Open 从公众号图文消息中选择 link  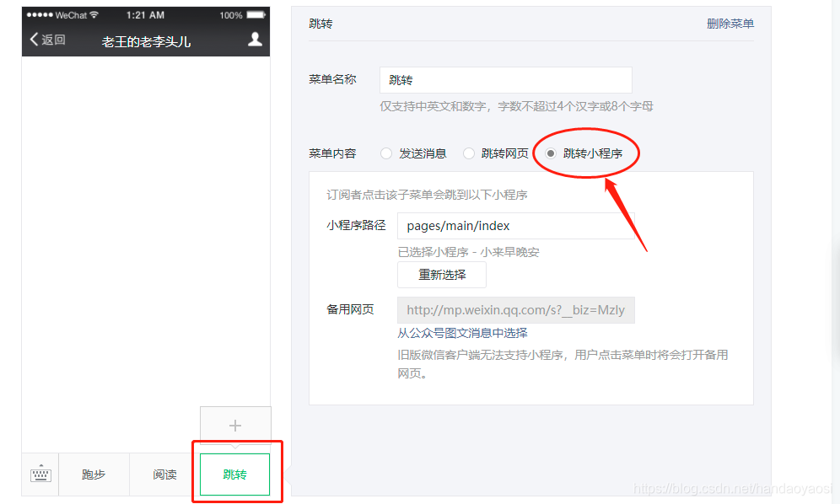pyautogui.click(x=462, y=333)
